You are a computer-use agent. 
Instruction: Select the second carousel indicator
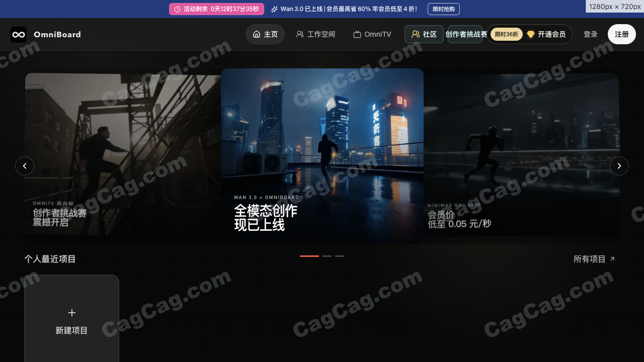click(x=327, y=256)
